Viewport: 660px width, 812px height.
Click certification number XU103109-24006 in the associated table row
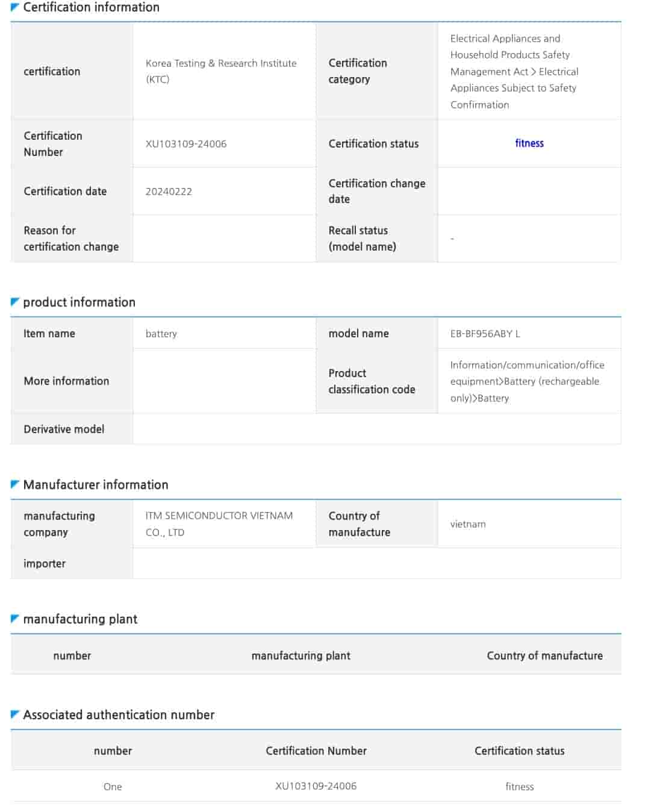point(316,786)
